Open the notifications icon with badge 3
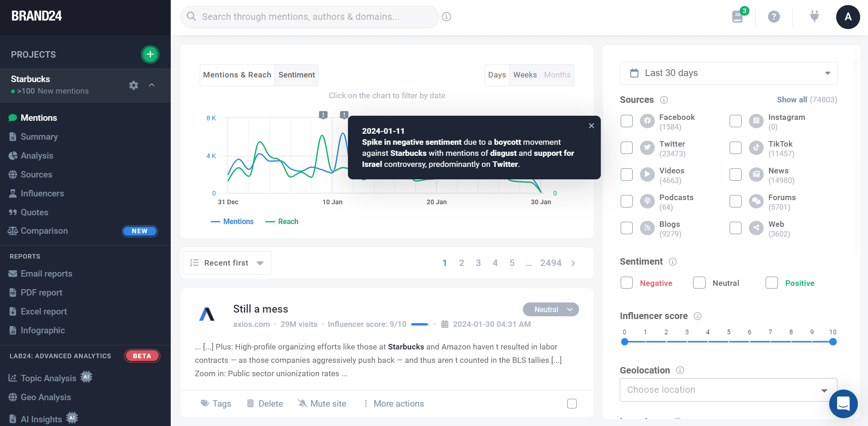The image size is (868, 426). coord(737,17)
